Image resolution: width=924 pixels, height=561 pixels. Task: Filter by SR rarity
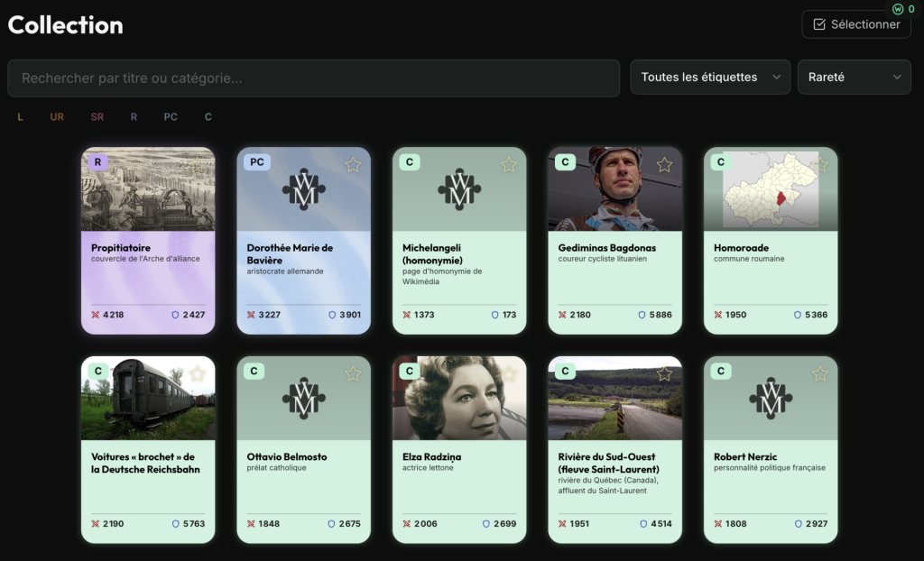97,116
